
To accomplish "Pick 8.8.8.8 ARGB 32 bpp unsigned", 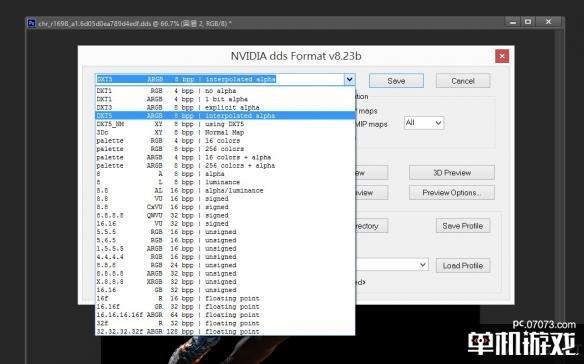I will click(x=225, y=273).
